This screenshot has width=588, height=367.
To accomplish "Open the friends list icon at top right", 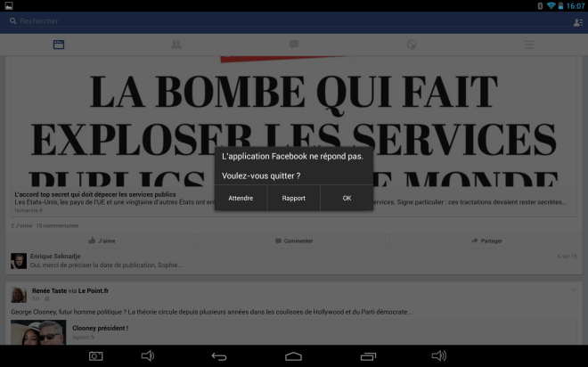I will [x=578, y=21].
